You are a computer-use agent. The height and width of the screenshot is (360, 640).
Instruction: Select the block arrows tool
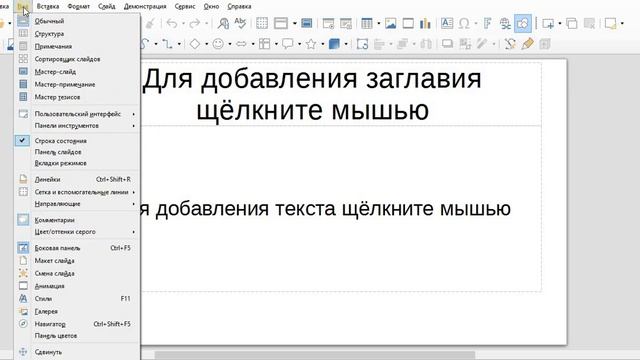(241, 44)
